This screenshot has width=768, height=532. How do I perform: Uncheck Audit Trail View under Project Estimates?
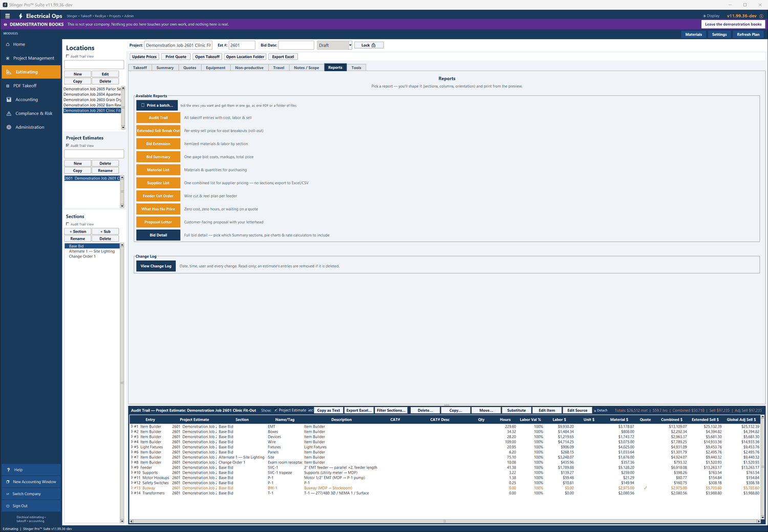[x=68, y=145]
